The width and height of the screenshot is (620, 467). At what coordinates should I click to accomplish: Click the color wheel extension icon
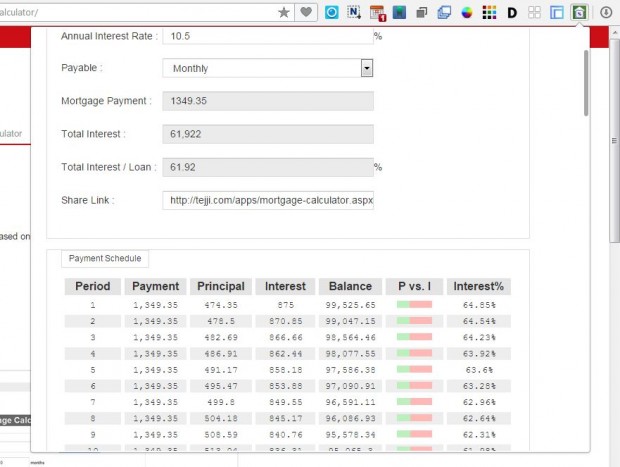click(x=467, y=12)
